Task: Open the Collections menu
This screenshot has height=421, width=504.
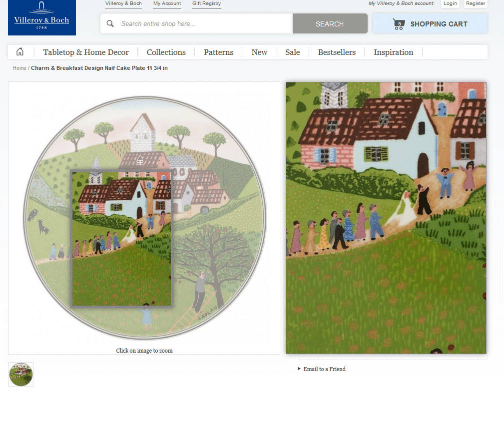Action: click(x=166, y=52)
